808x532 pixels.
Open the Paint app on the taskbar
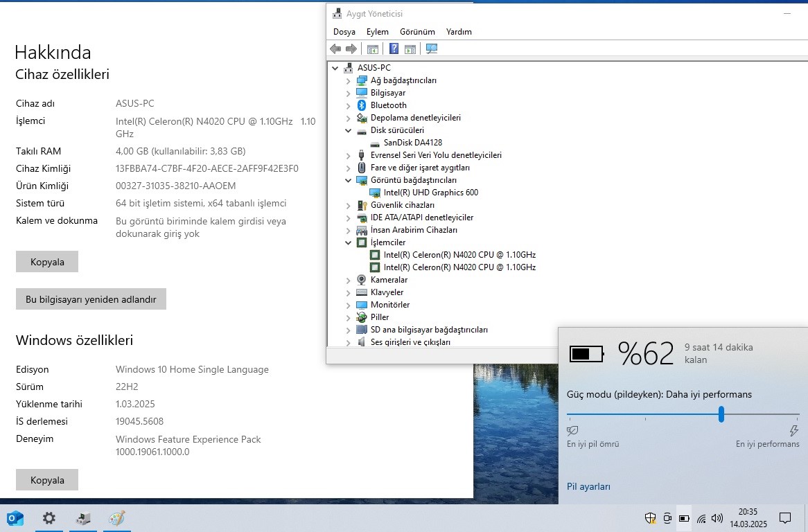117,518
